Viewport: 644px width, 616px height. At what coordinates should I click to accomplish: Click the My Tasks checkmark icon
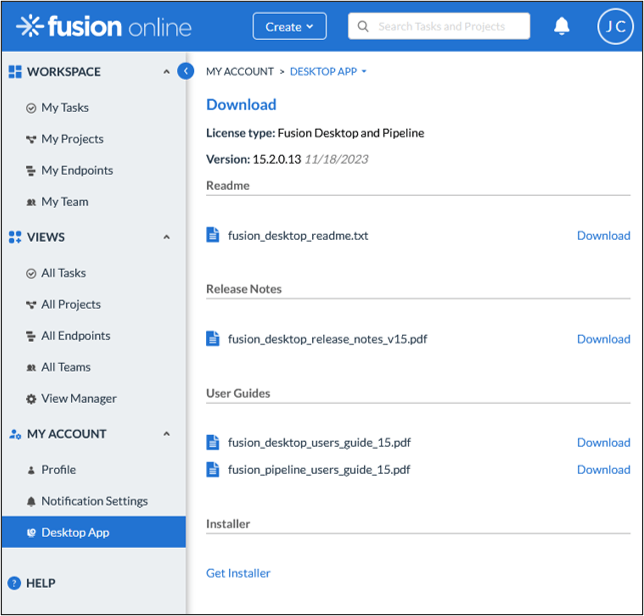click(x=31, y=108)
